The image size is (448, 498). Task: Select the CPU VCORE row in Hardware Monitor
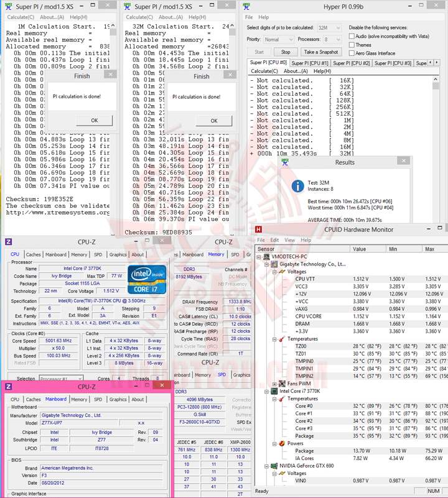[x=351, y=316]
